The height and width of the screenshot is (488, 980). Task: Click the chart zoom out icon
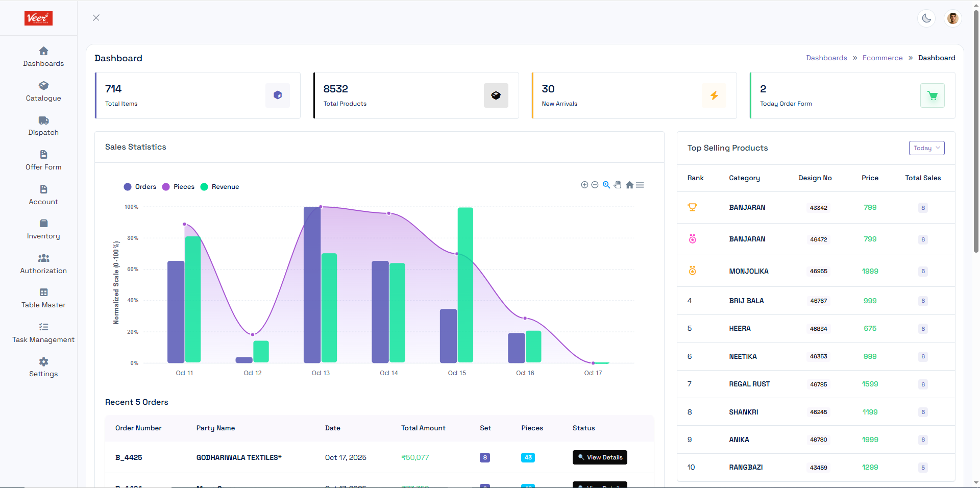click(x=595, y=185)
